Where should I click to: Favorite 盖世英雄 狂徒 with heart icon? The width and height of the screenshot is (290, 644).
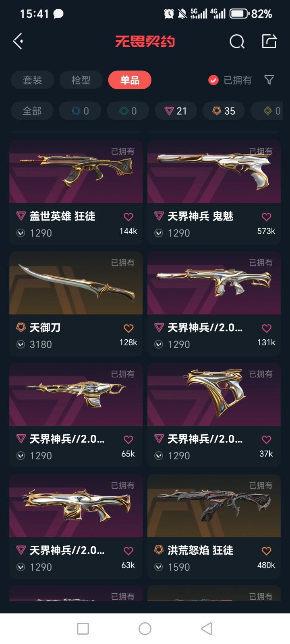[x=128, y=217]
